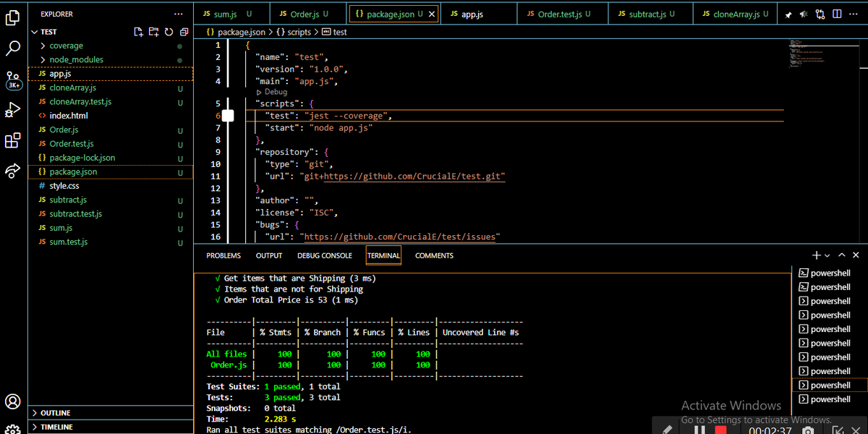Open the GitHub issues URL link in the editor
The height and width of the screenshot is (434, 868).
click(402, 237)
